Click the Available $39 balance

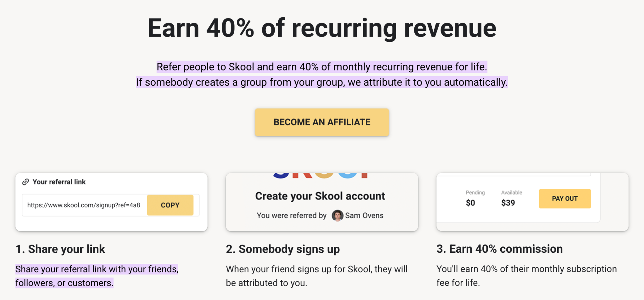coord(511,198)
